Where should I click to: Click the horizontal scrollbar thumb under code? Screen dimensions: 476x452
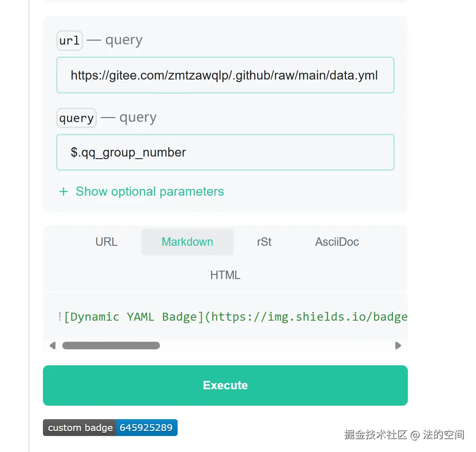coord(111,346)
